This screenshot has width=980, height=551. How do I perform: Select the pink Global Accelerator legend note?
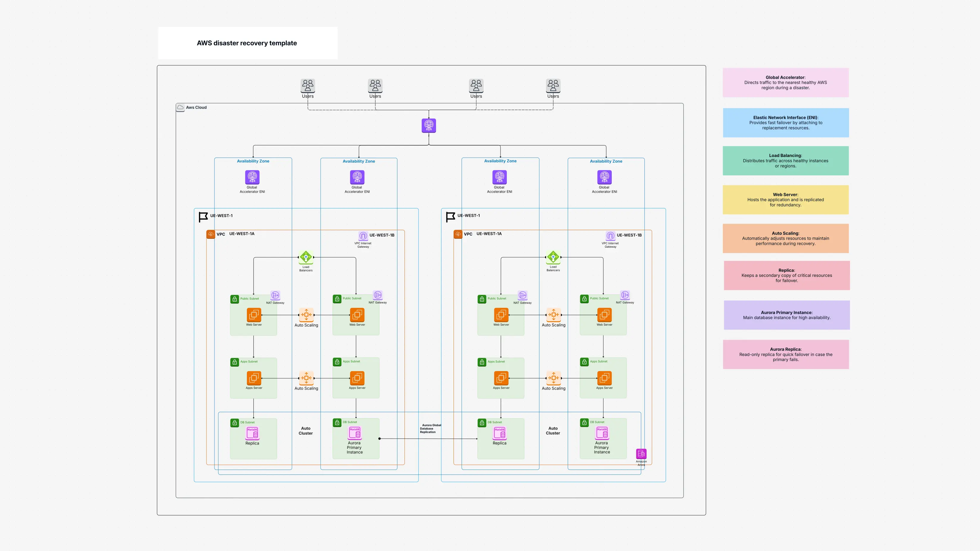click(x=785, y=82)
